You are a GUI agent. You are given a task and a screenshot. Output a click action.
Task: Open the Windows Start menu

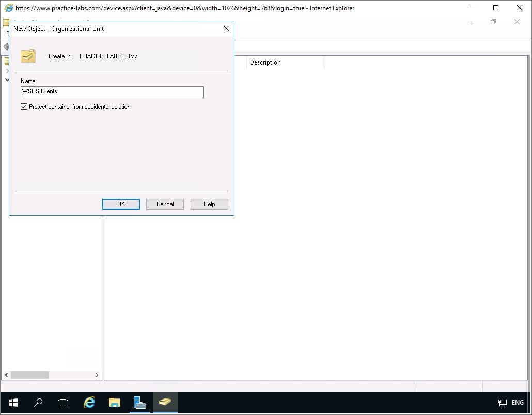[13, 403]
